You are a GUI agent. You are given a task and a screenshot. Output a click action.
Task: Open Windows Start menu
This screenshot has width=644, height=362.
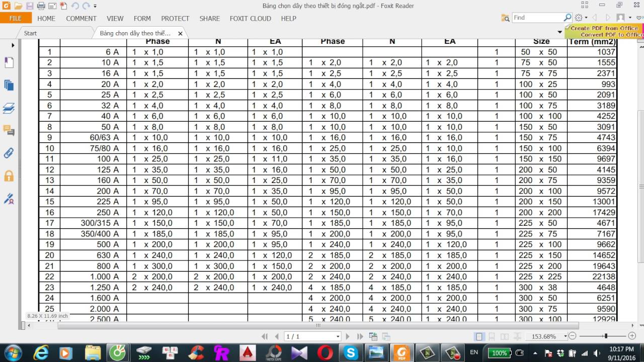(13, 352)
